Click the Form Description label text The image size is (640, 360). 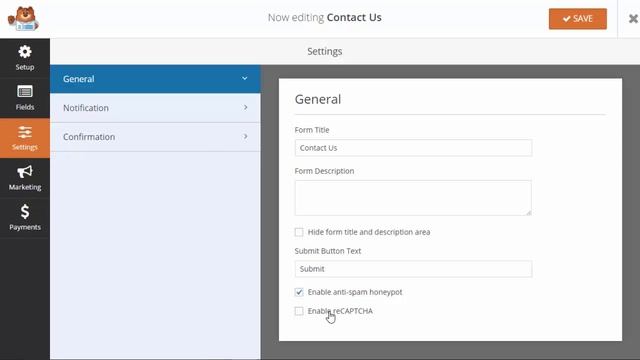click(x=324, y=171)
